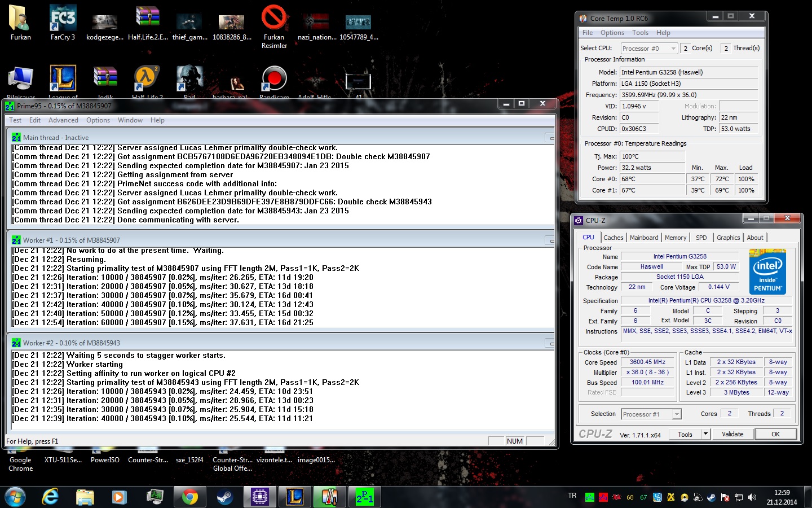Open Steam from the taskbar
The height and width of the screenshot is (508, 812).
point(226,497)
